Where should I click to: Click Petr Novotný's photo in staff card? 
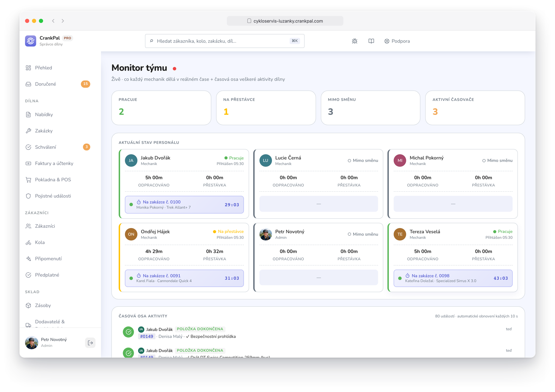[266, 234]
